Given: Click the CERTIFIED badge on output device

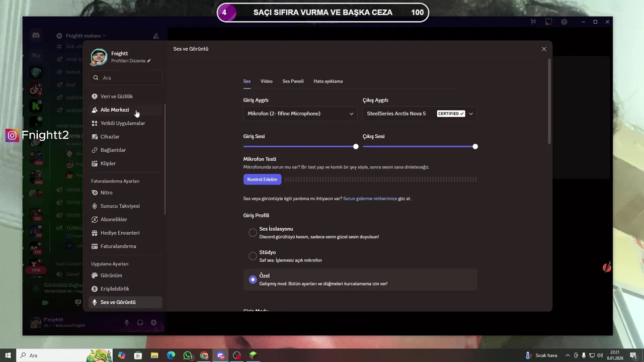Looking at the screenshot, I should 451,114.
